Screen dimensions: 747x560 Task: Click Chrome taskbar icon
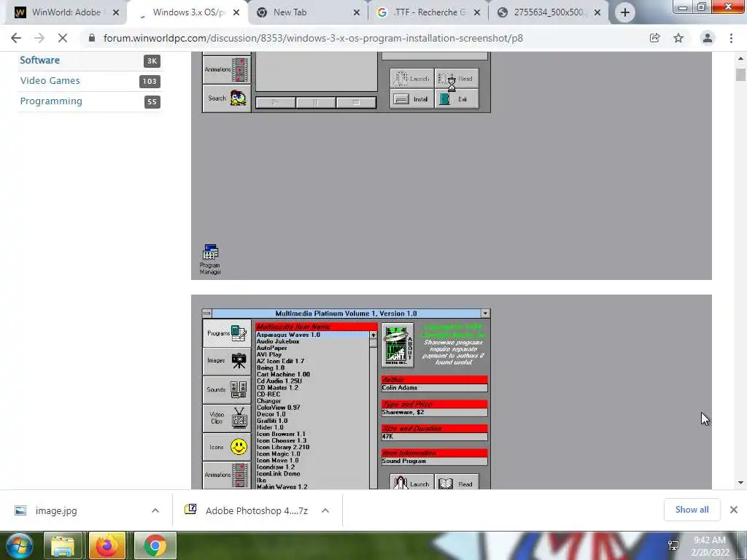pos(155,545)
